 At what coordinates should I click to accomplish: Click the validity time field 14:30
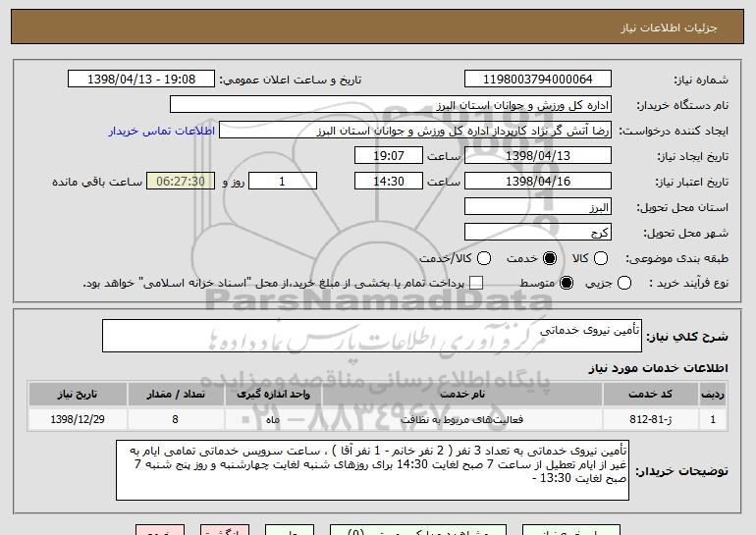(389, 182)
